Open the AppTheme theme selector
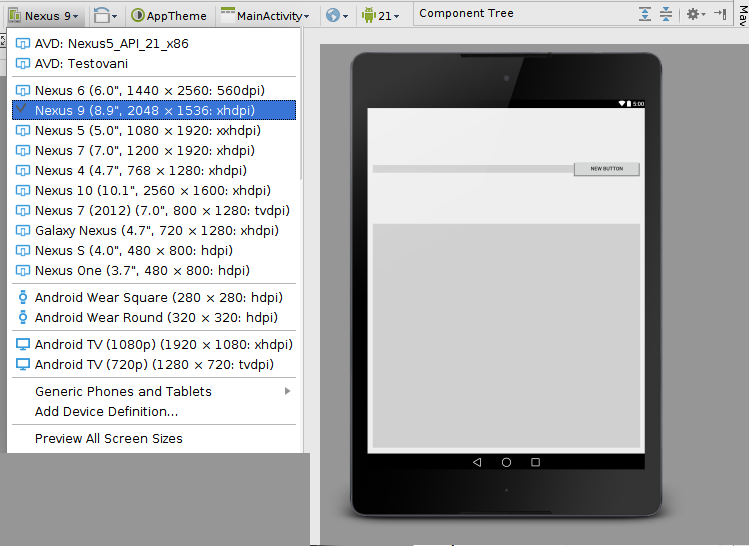749x546 pixels. [x=169, y=16]
